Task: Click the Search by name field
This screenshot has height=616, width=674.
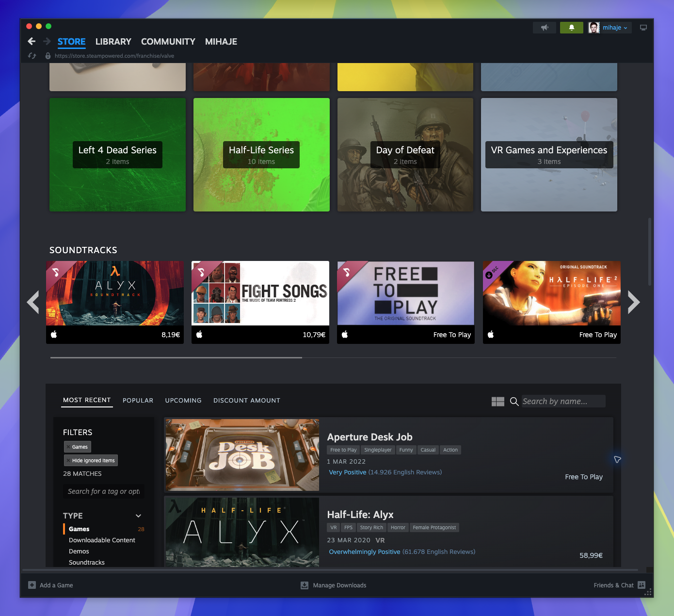Action: point(563,401)
